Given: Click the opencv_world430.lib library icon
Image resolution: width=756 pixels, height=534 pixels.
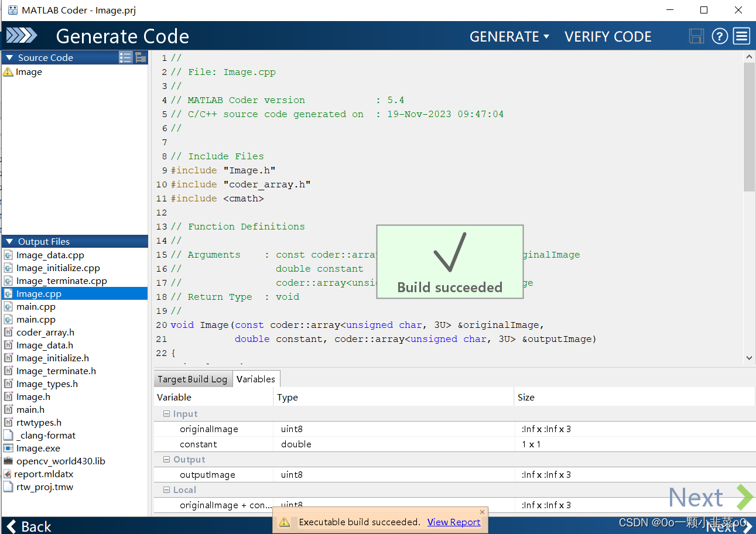Looking at the screenshot, I should [8, 461].
